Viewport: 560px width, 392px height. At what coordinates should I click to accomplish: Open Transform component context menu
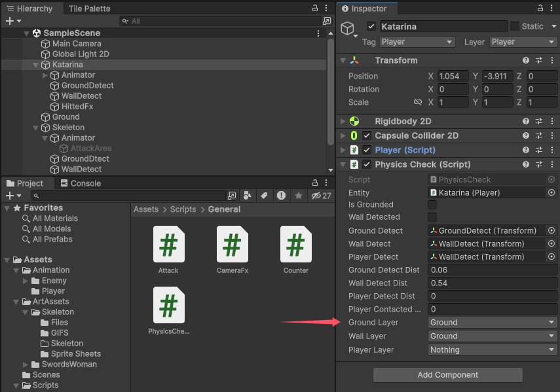click(551, 60)
